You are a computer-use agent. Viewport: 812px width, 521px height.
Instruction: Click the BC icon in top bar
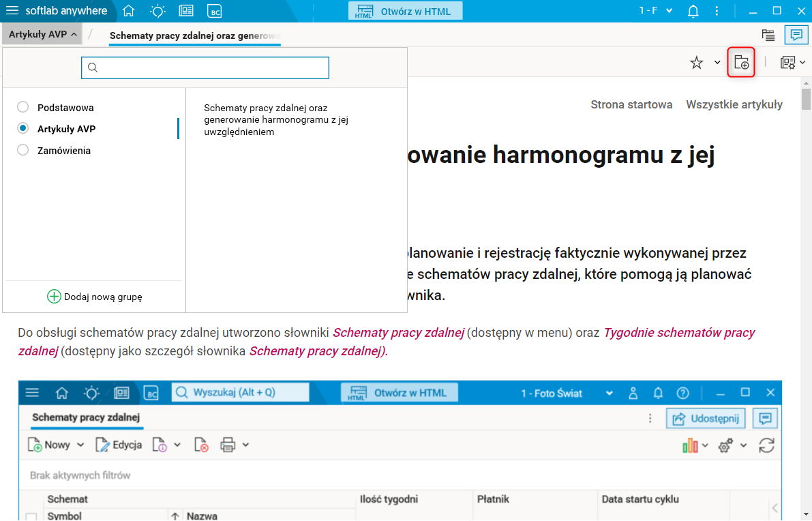[214, 11]
